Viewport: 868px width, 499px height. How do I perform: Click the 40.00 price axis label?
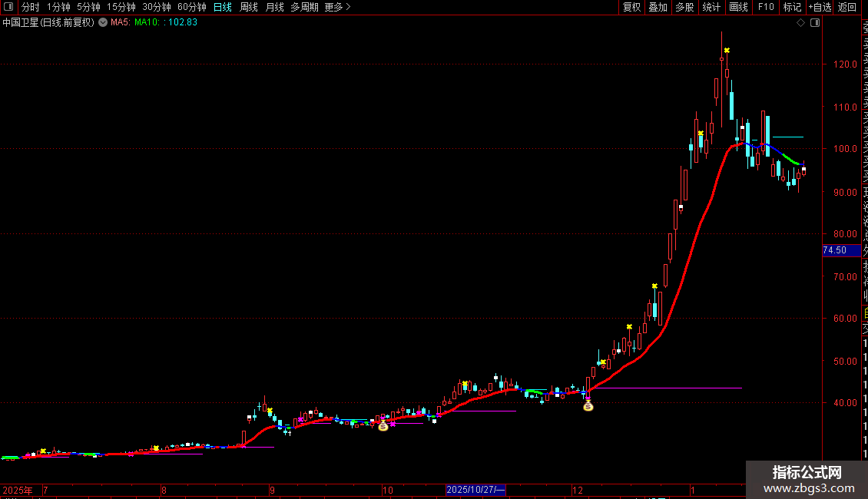tap(845, 403)
